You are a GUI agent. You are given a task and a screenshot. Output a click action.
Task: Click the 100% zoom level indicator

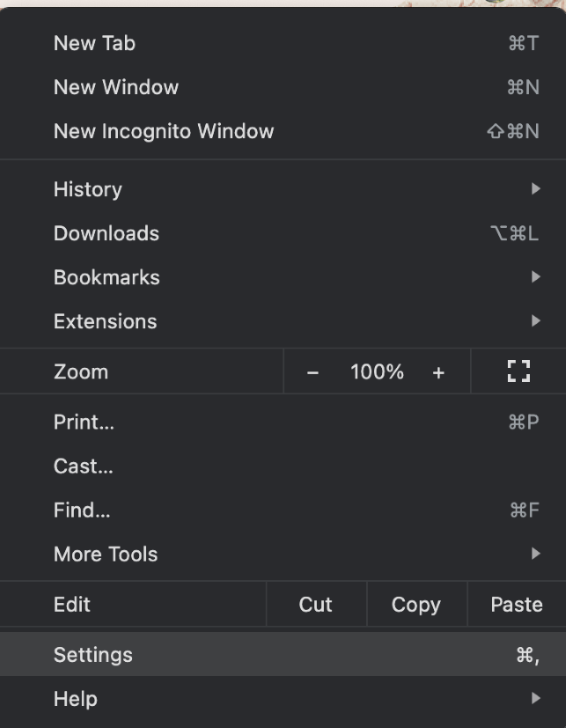377,372
